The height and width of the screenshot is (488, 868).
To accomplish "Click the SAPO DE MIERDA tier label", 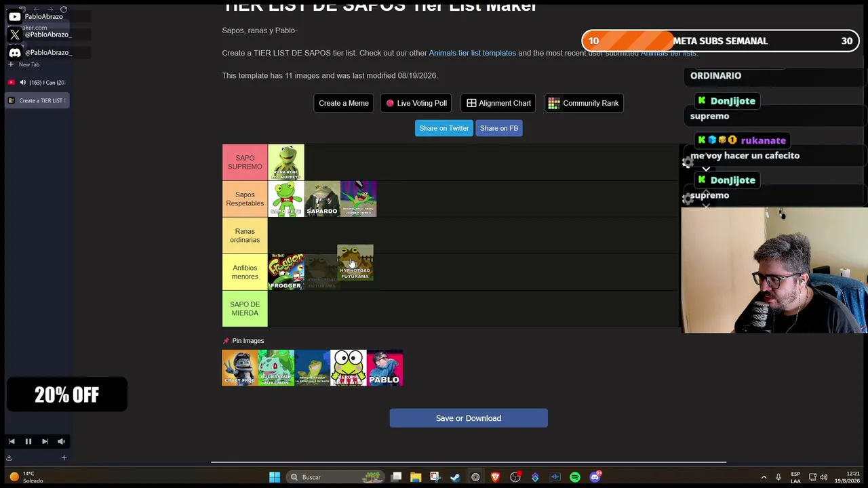I will click(245, 308).
